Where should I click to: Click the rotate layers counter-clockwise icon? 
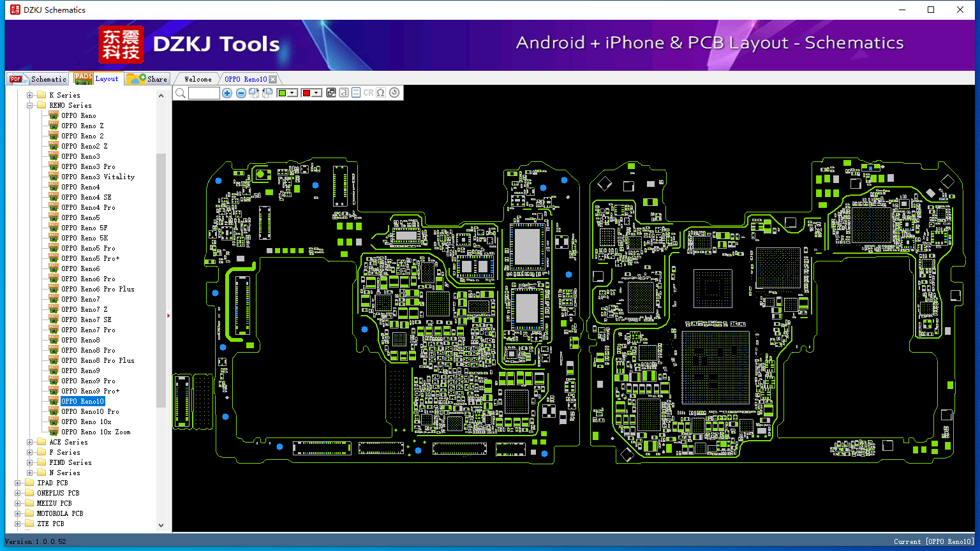tap(267, 93)
